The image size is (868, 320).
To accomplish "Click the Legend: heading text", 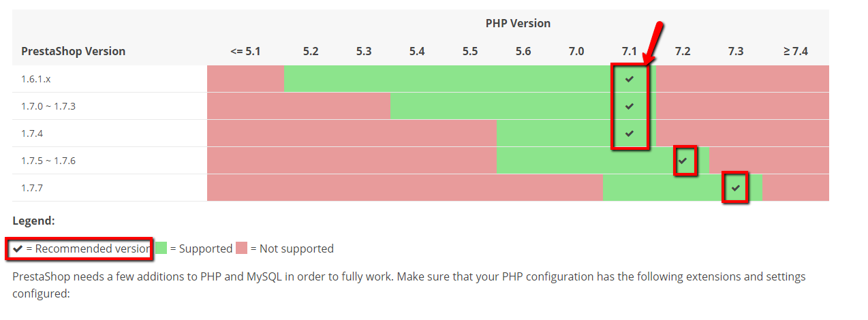I will tap(33, 221).
